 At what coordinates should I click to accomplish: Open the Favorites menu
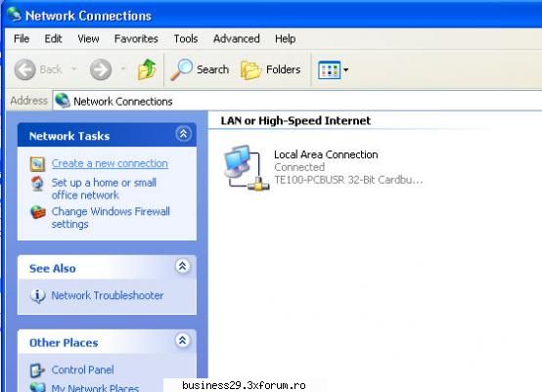(x=136, y=39)
